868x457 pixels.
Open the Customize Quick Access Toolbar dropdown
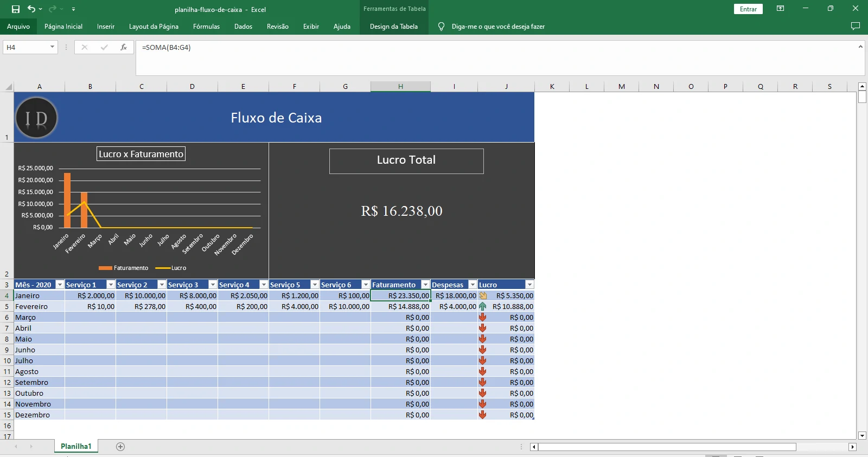tap(73, 9)
